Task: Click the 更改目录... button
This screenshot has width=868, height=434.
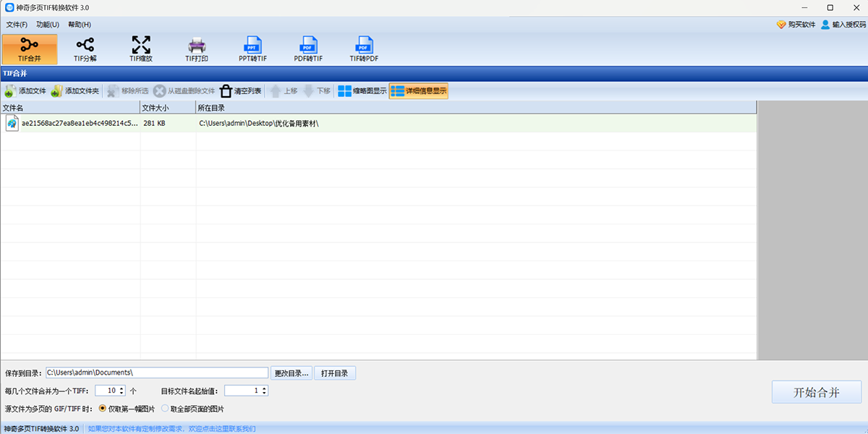Action: tap(292, 373)
